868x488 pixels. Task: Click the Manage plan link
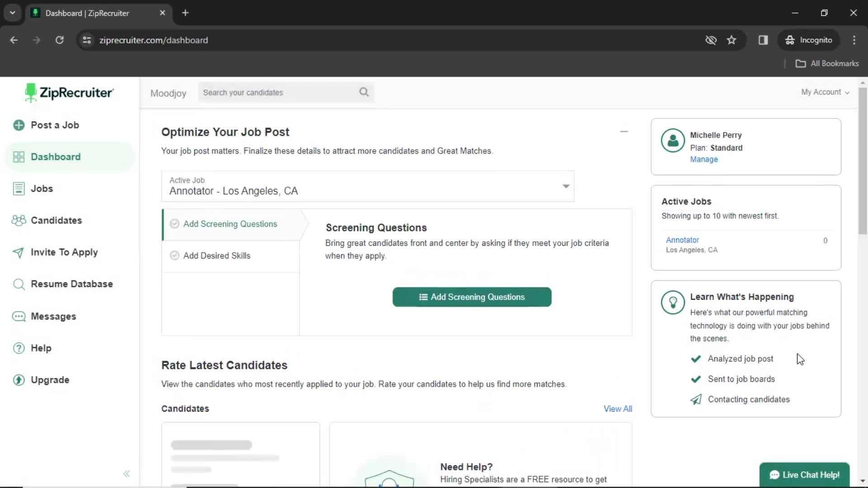(x=704, y=159)
